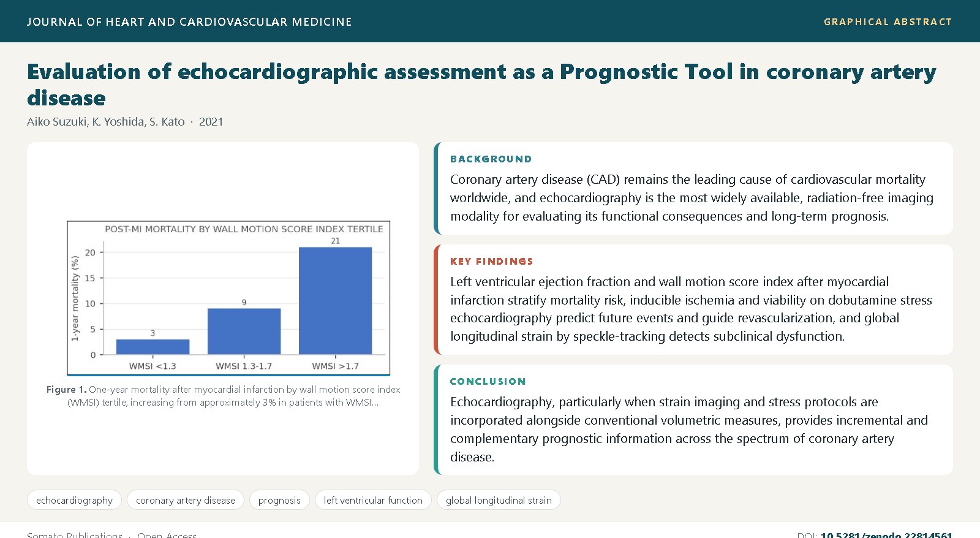Open the DOI link 10.5281/zenodo.22814561
980x538 pixels.
(886, 535)
